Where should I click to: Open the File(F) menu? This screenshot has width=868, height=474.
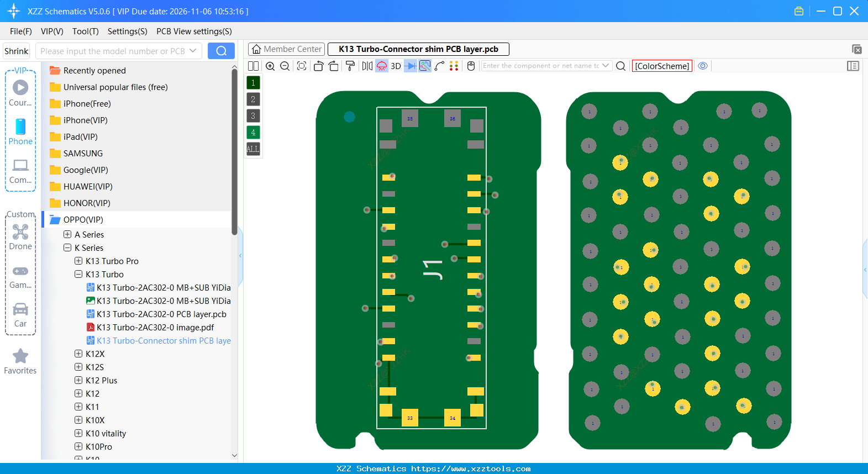21,31
